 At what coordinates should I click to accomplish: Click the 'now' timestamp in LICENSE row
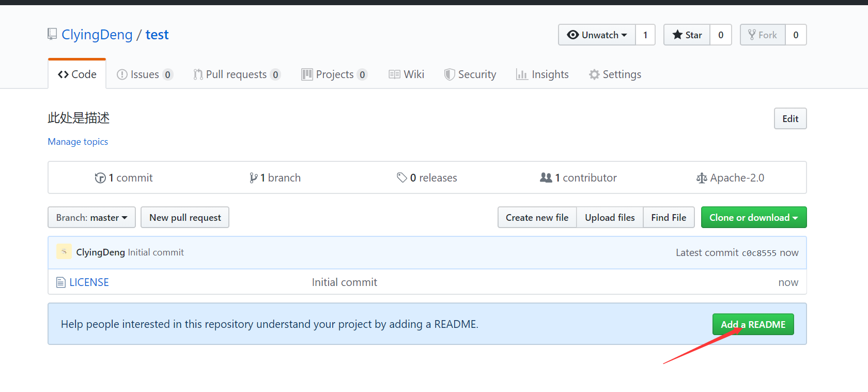788,282
